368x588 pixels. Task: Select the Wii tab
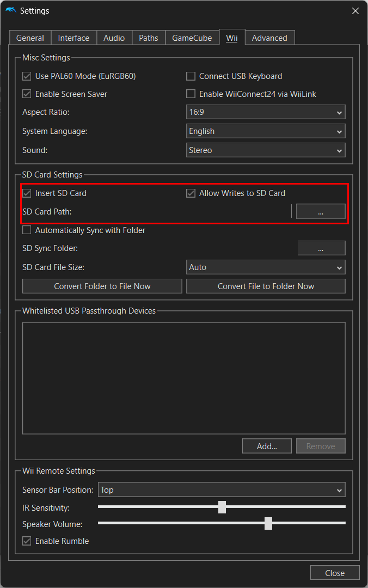point(232,38)
